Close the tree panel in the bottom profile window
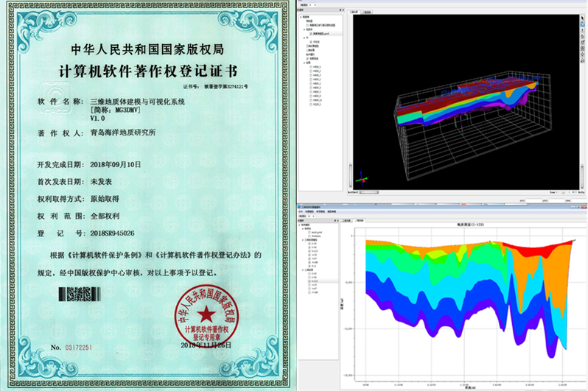Image resolution: width=588 pixels, height=391 pixels. point(338,221)
